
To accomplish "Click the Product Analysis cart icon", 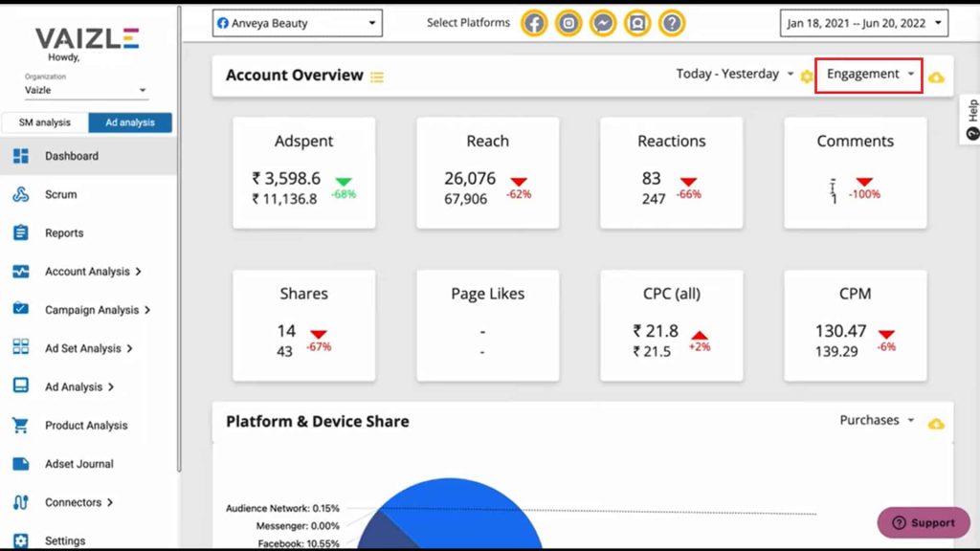I will click(x=21, y=425).
